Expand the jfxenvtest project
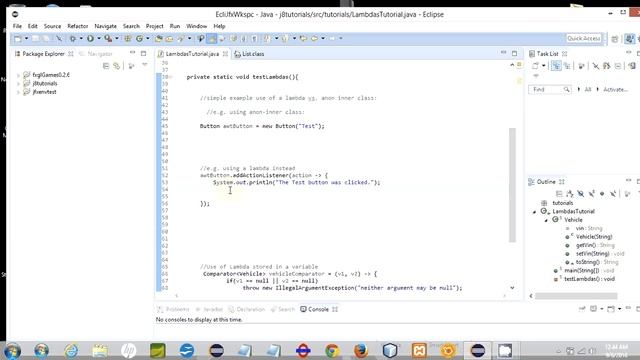 click(x=18, y=92)
